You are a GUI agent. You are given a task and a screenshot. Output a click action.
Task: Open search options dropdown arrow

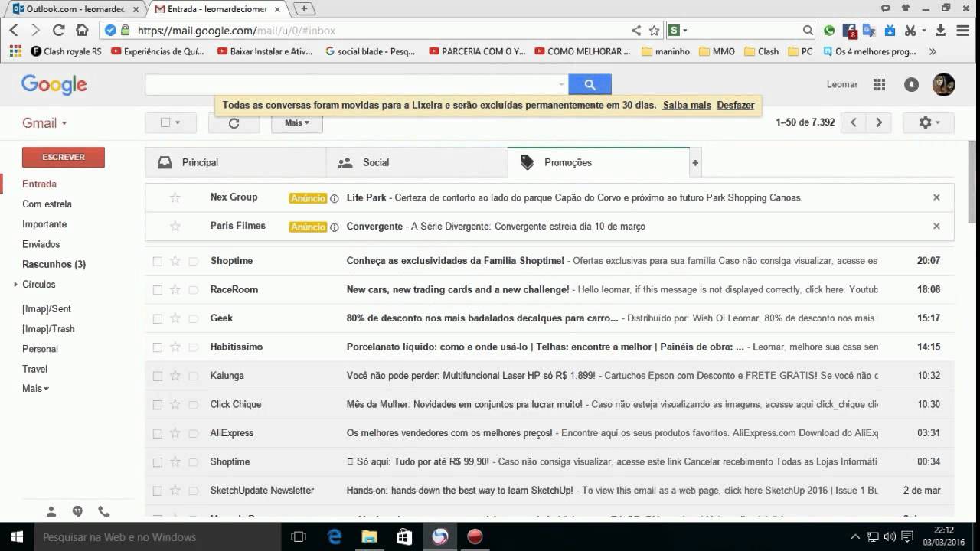point(561,85)
